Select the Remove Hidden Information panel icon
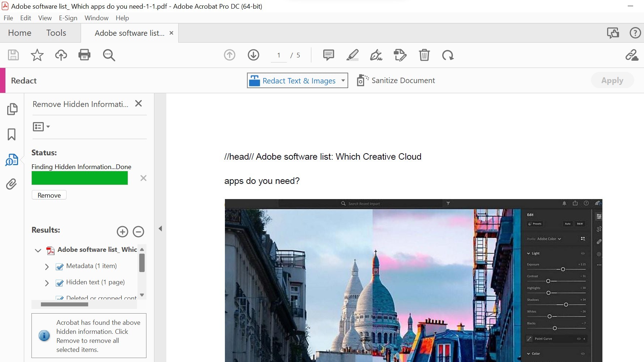Screen dimensions: 644x362 click(x=12, y=160)
